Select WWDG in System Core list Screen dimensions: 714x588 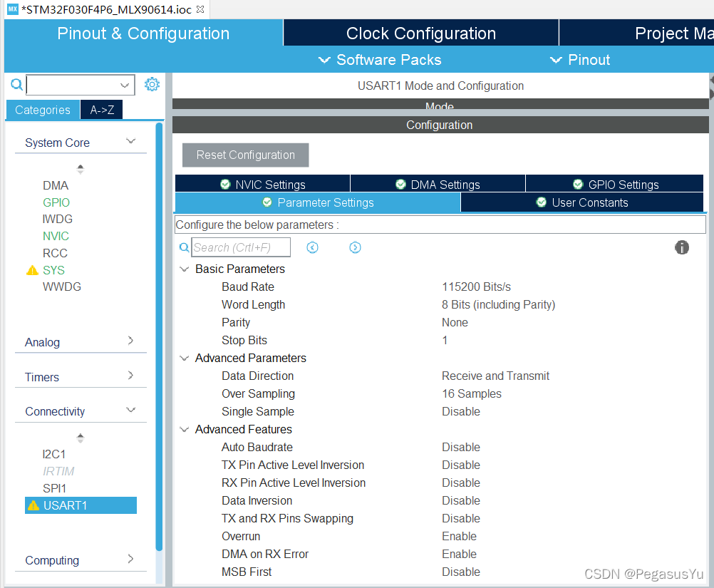(x=62, y=287)
